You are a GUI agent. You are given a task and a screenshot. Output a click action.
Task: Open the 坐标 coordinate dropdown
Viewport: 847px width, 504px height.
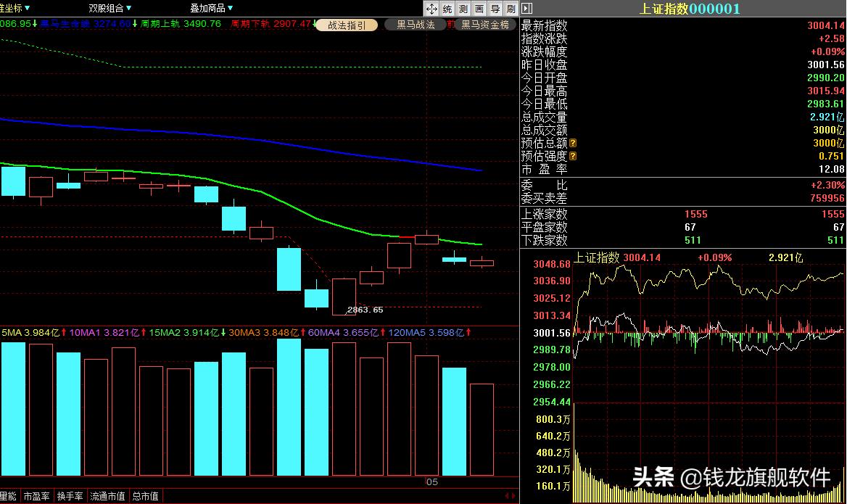(15, 8)
